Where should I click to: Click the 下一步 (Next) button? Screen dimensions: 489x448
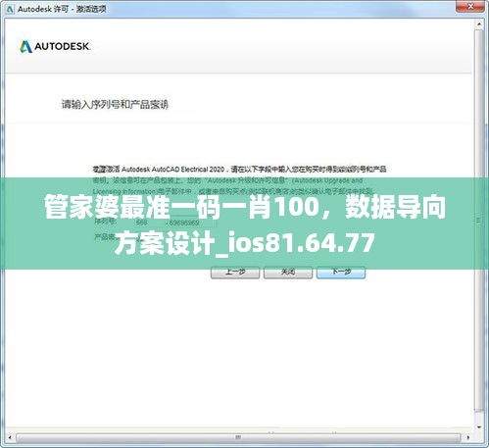click(341, 273)
